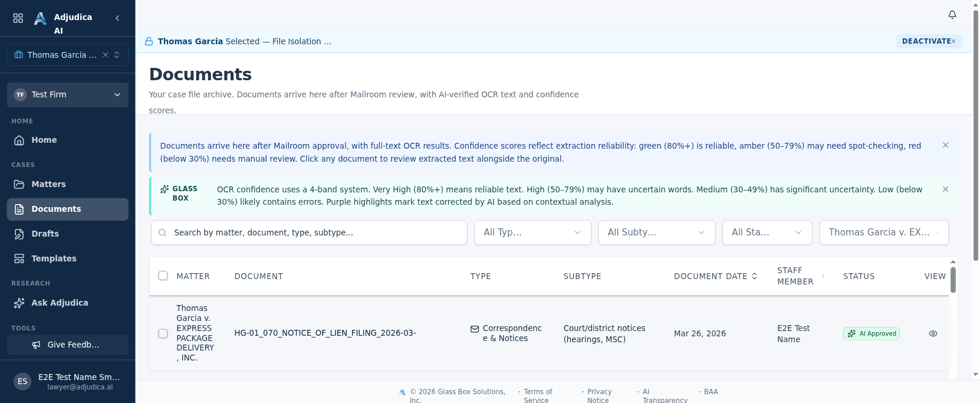980x403 pixels.
Task: Click the Correspondence & Notices envelope icon
Action: 475,329
